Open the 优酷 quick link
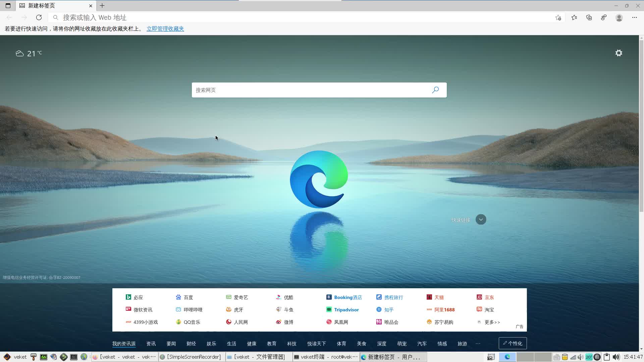 click(x=284, y=297)
